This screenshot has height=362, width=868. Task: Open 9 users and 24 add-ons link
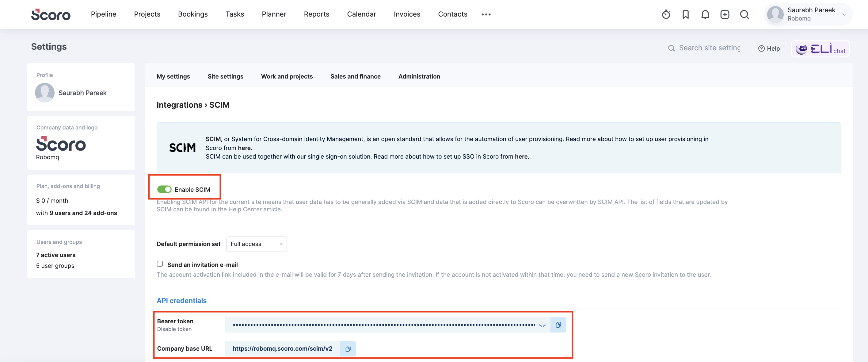tap(83, 213)
